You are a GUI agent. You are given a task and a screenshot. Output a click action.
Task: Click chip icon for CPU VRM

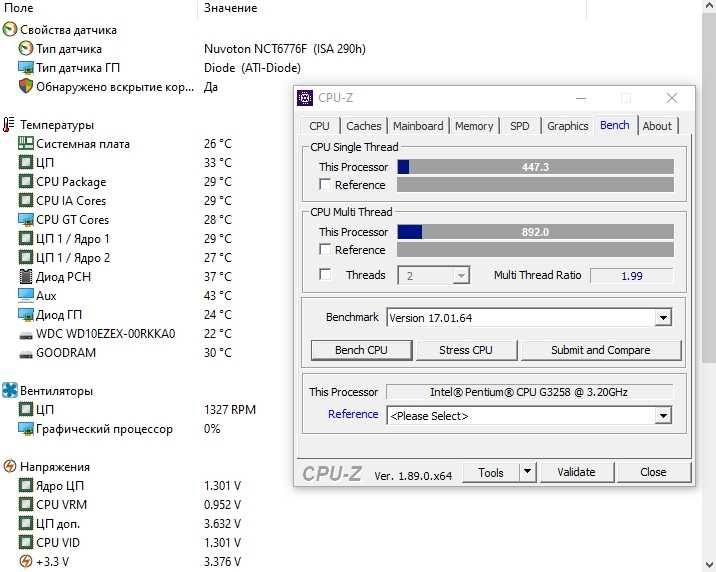point(26,504)
